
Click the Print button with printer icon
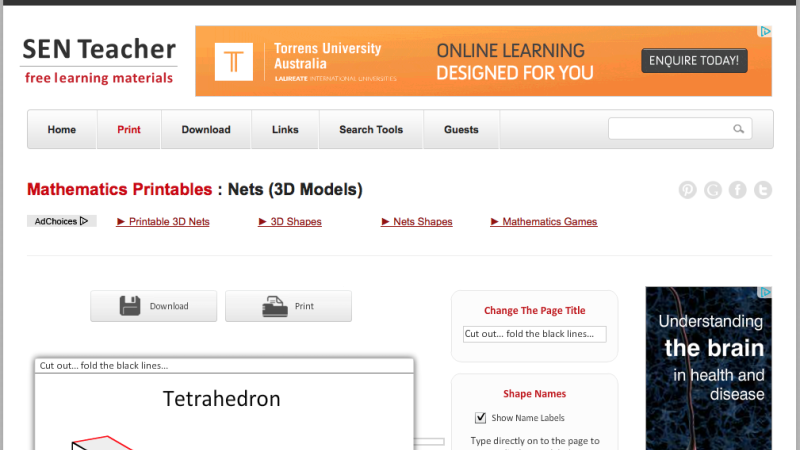[x=288, y=306]
